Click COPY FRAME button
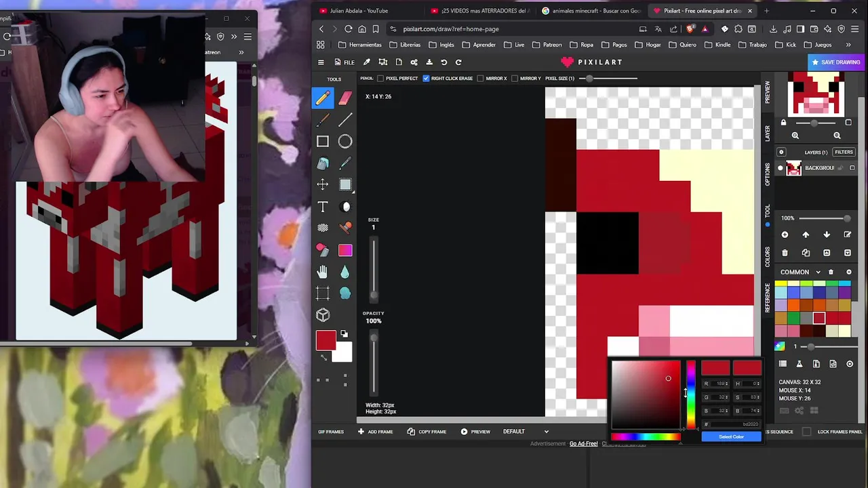The height and width of the screenshot is (488, 868). [x=427, y=432]
